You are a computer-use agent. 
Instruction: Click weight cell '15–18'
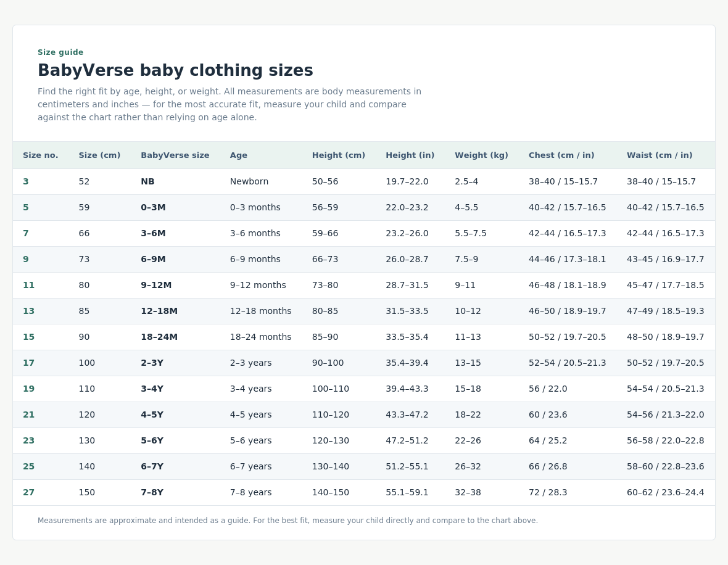coord(468,389)
